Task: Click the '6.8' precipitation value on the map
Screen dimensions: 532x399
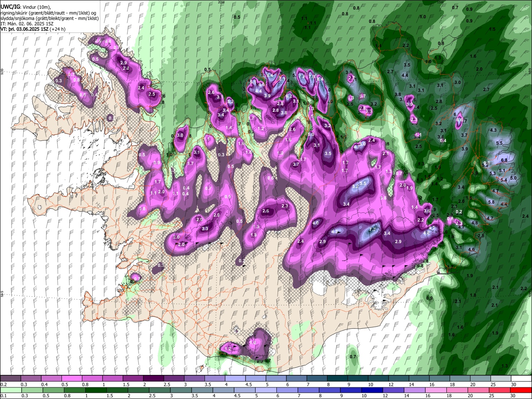Action: tap(504, 160)
